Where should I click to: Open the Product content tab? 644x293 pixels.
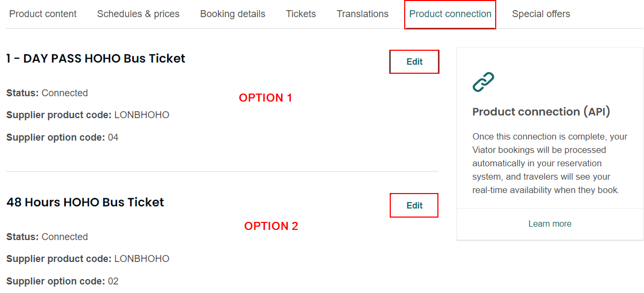pyautogui.click(x=43, y=14)
